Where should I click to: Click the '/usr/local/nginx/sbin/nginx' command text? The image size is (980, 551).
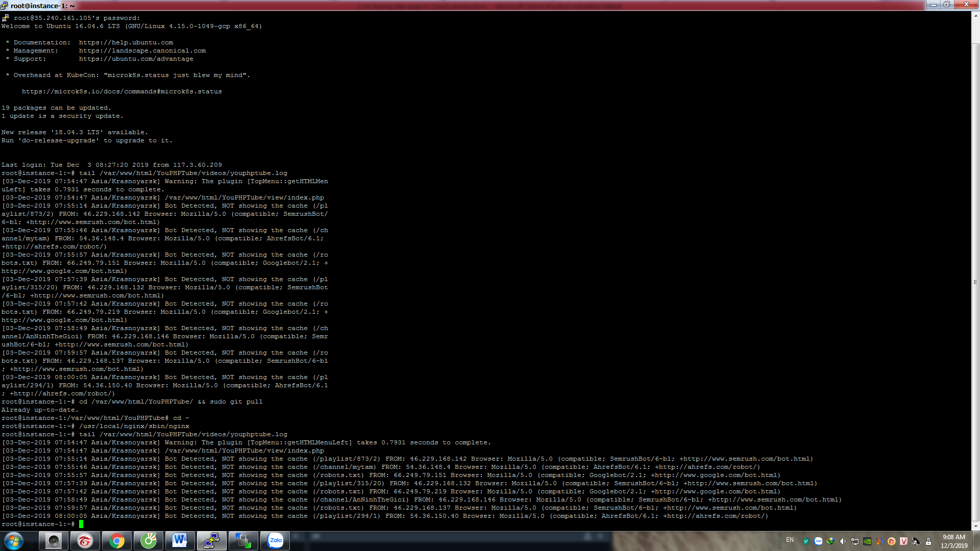pos(134,427)
